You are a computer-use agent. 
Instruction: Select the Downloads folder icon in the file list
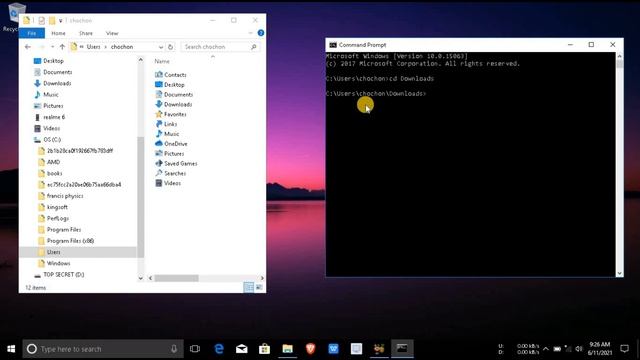pyautogui.click(x=159, y=104)
